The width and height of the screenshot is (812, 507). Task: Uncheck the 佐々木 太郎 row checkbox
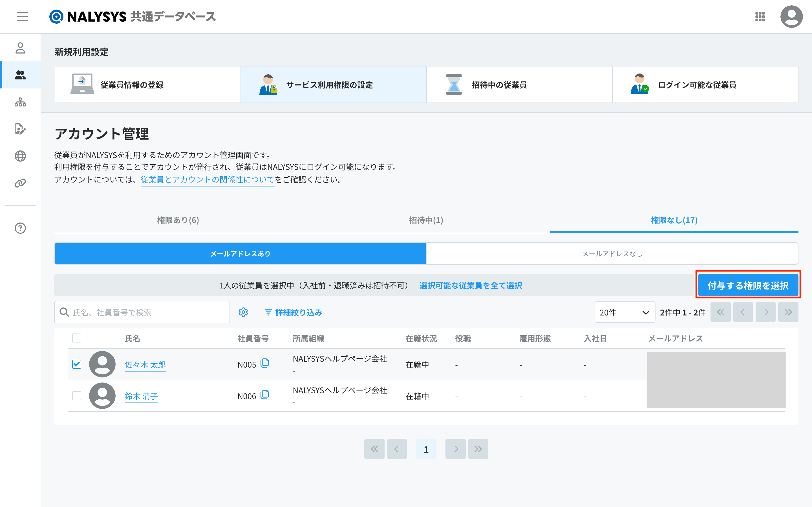coord(77,364)
